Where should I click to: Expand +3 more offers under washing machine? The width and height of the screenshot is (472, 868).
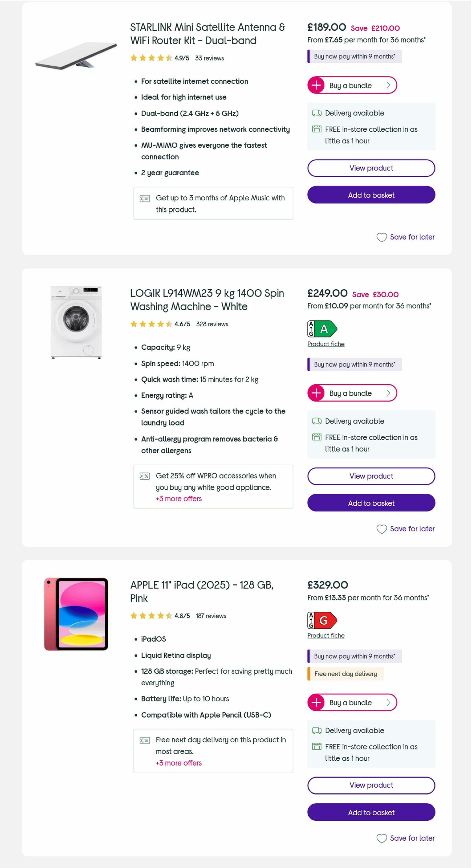coord(178,499)
